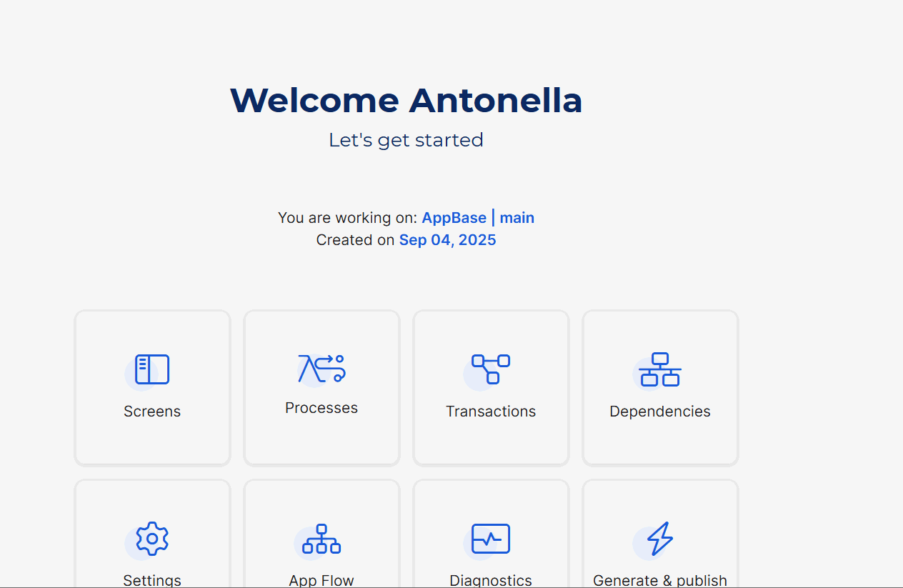Open the Dependencies hierarchy icon

coord(659,369)
